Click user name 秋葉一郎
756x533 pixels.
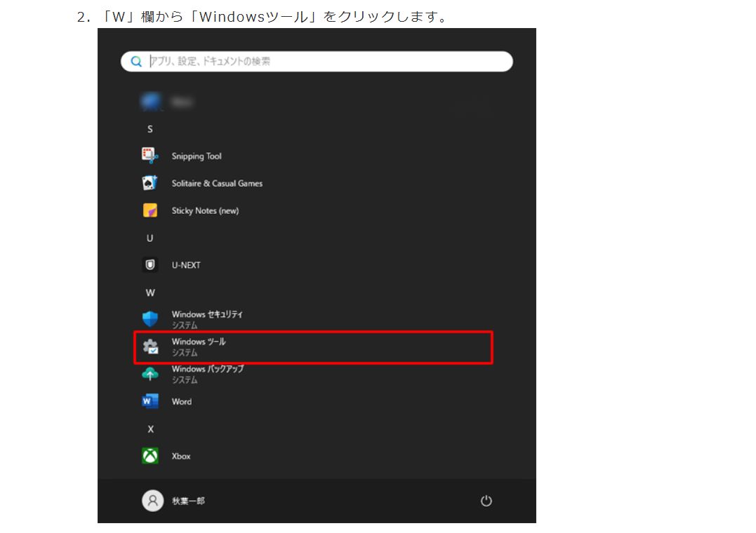[x=189, y=501]
